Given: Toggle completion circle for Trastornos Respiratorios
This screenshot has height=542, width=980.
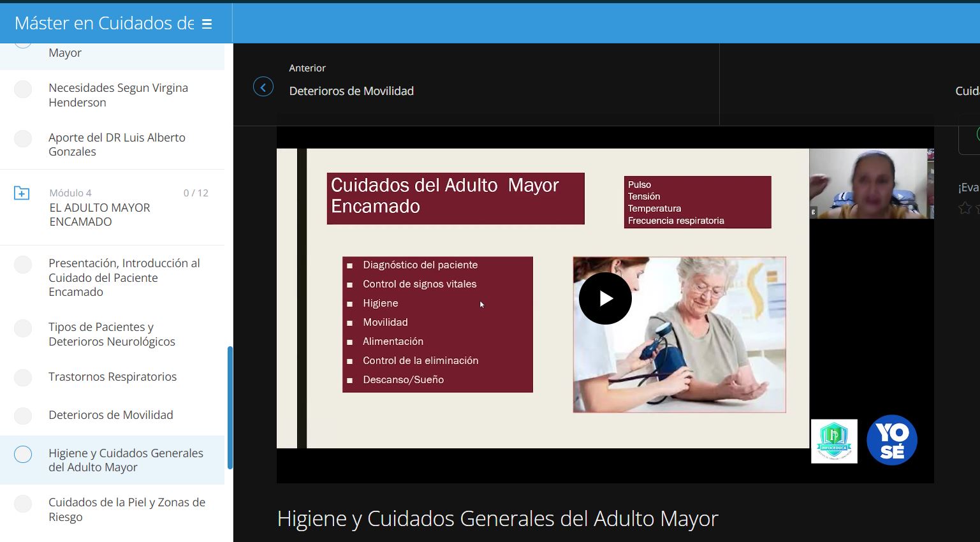Looking at the screenshot, I should click(x=23, y=377).
